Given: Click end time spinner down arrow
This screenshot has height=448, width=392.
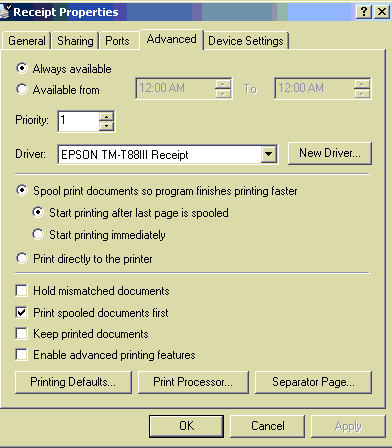Looking at the screenshot, I should 362,93.
